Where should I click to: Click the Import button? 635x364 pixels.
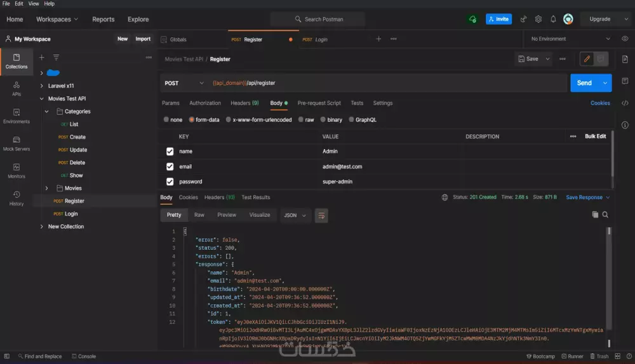(143, 39)
